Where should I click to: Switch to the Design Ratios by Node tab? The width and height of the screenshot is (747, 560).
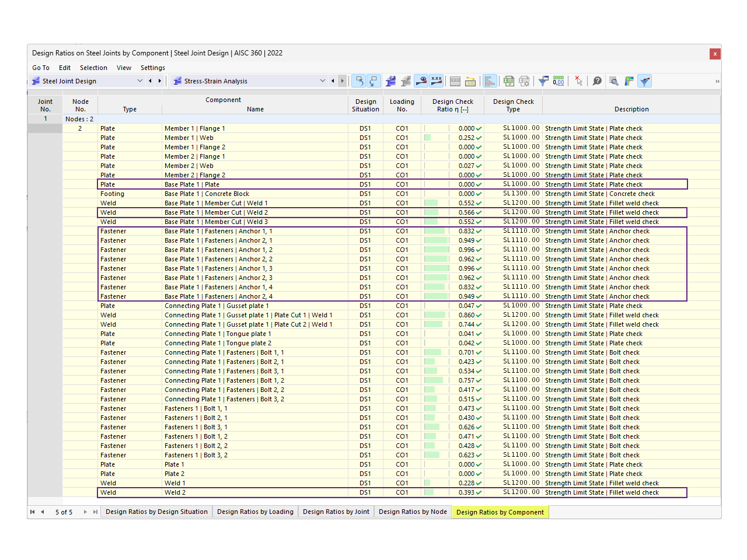(x=413, y=512)
